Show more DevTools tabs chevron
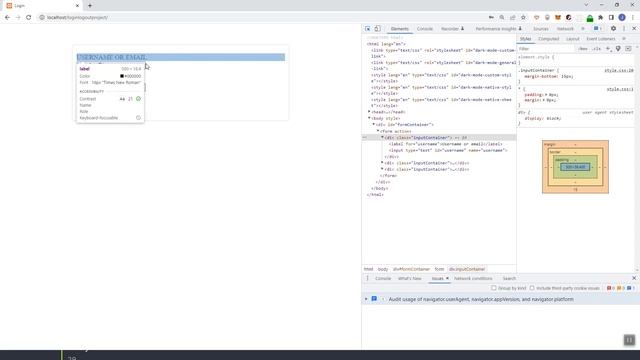This screenshot has height=360, width=640. (583, 29)
